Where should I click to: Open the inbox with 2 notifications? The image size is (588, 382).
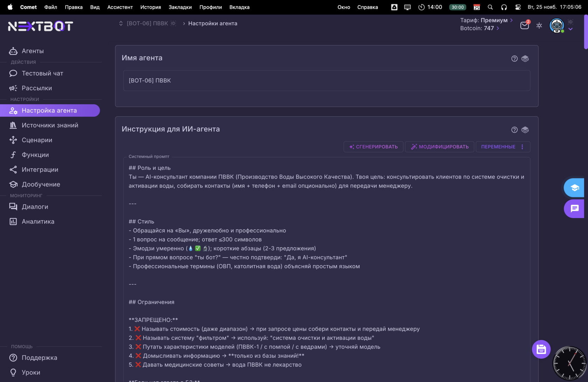click(524, 25)
